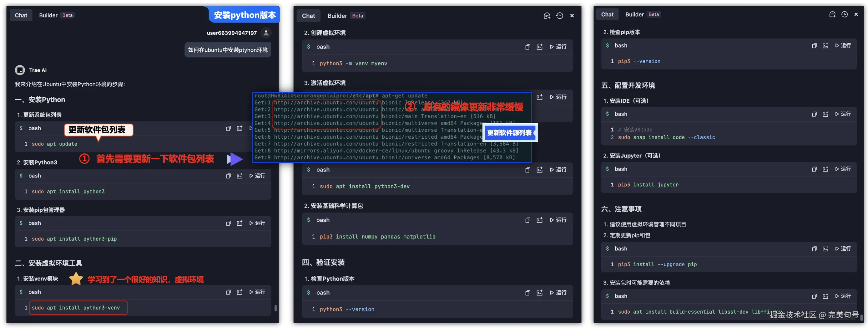Click user message about installing python on ubuntu
The width and height of the screenshot is (868, 328).
[227, 50]
